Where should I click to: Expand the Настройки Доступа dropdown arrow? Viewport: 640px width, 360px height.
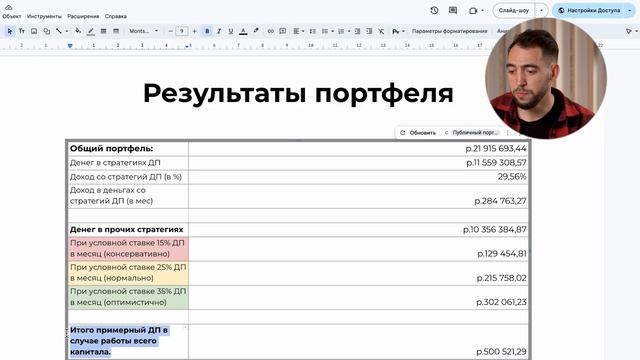[x=630, y=10]
